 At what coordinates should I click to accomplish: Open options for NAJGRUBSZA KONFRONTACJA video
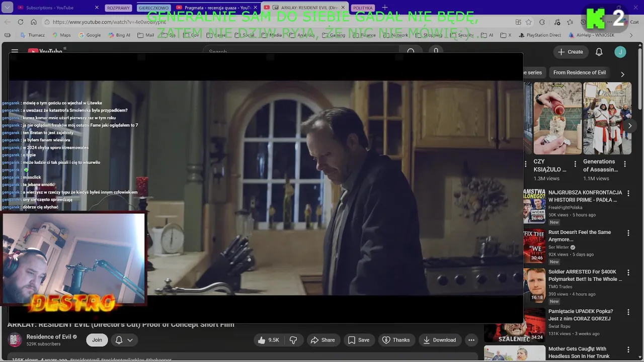628,193
